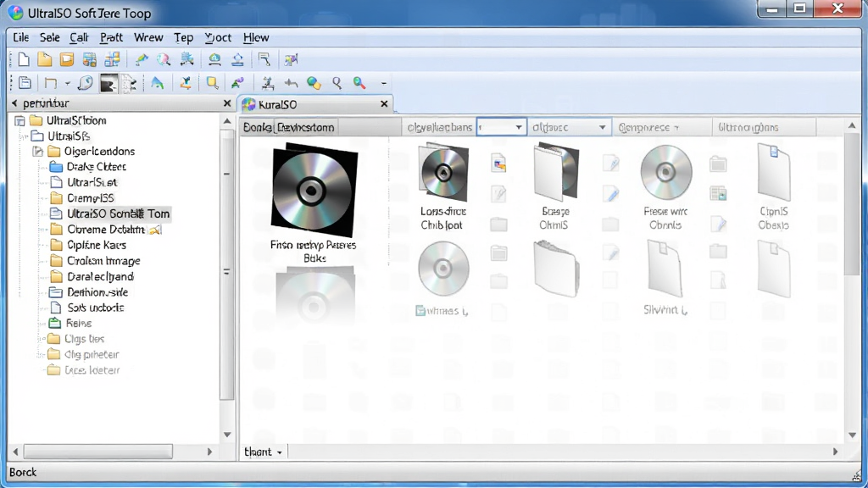Click the Ultranciglans column header

pyautogui.click(x=762, y=127)
